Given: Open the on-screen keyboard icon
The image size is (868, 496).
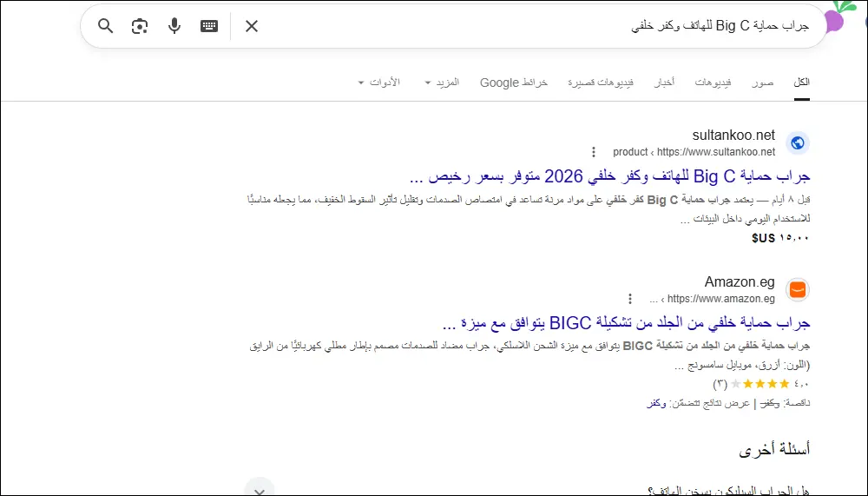Looking at the screenshot, I should 208,26.
